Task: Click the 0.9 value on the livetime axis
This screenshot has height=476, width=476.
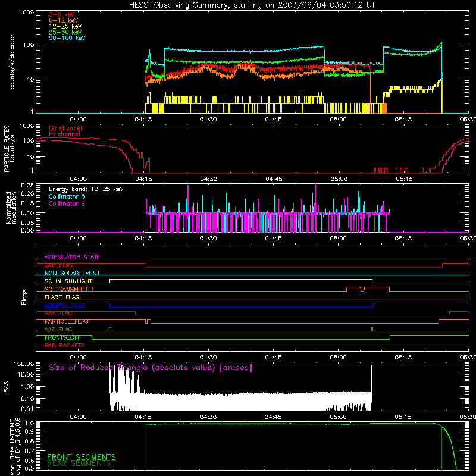Action: 30,431
